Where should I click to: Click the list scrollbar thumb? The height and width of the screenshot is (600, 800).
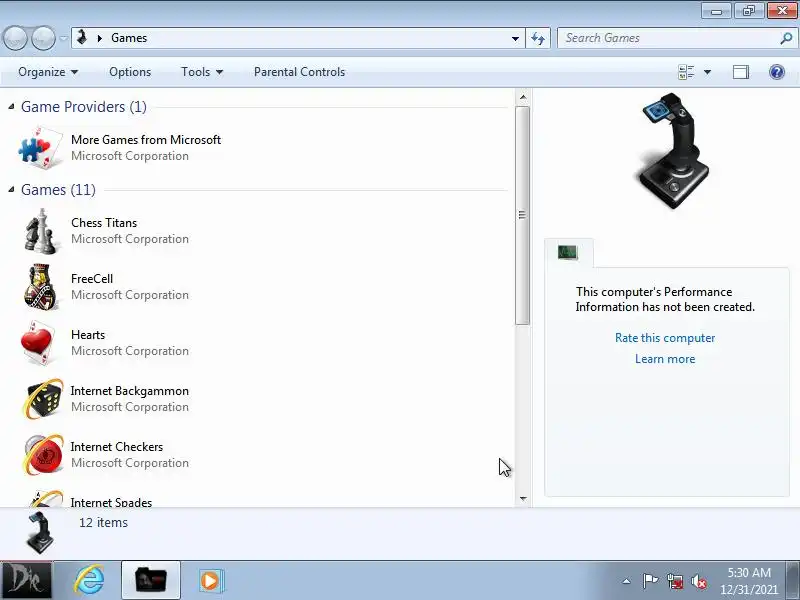click(522, 215)
